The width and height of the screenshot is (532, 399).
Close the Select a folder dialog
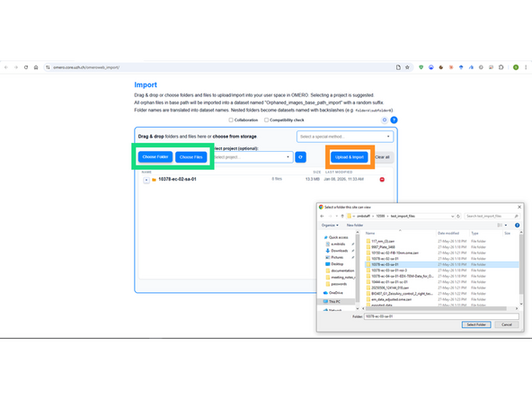click(519, 207)
